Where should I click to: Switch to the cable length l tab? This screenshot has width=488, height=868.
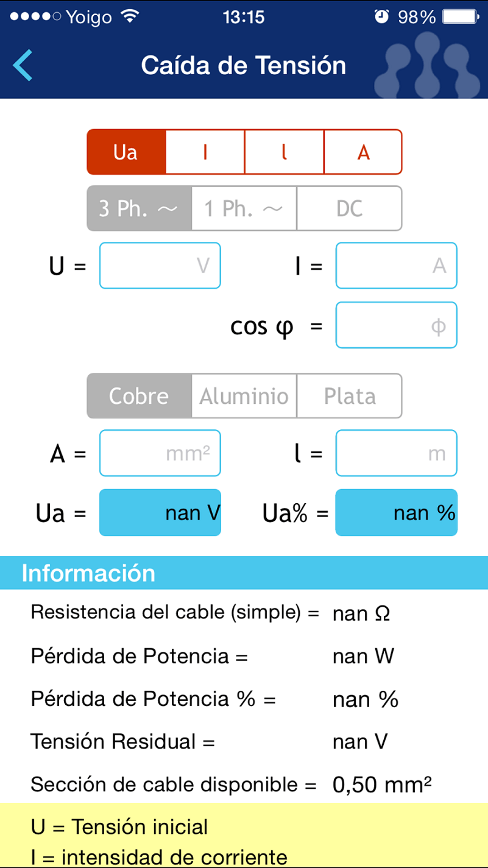284,152
